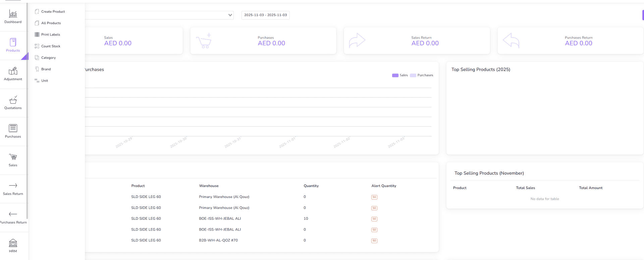Click the Sales Return arrow icon

pyautogui.click(x=13, y=186)
